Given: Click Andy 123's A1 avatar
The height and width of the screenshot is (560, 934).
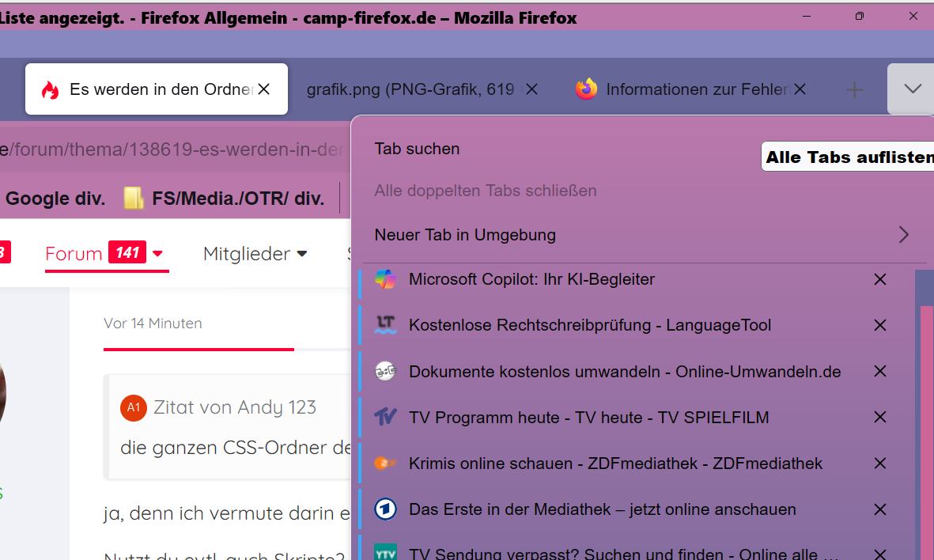Looking at the screenshot, I should (134, 407).
